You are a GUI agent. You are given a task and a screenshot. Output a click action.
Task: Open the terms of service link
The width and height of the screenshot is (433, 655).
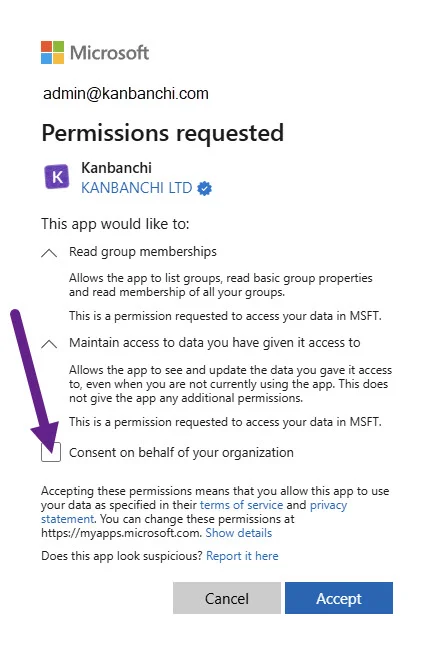241,505
